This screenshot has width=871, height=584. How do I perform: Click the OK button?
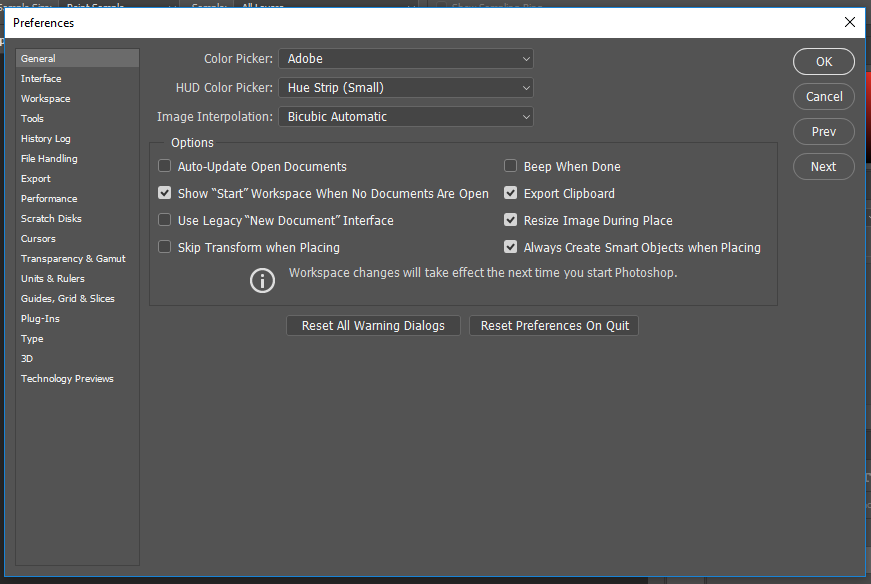point(823,62)
